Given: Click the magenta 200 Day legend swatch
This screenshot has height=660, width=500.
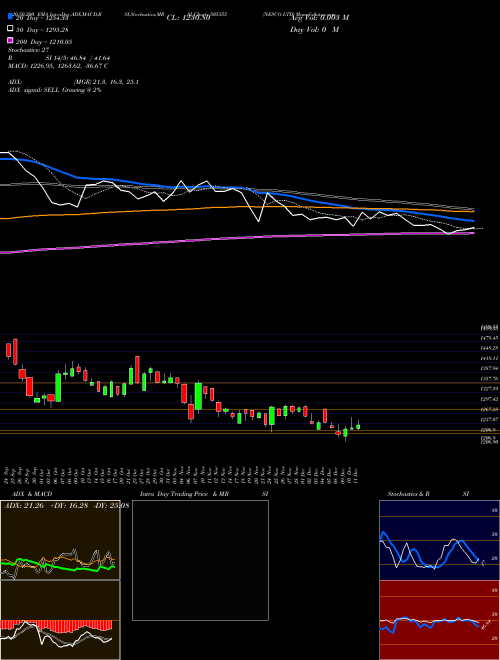Looking at the screenshot, I should point(10,41).
